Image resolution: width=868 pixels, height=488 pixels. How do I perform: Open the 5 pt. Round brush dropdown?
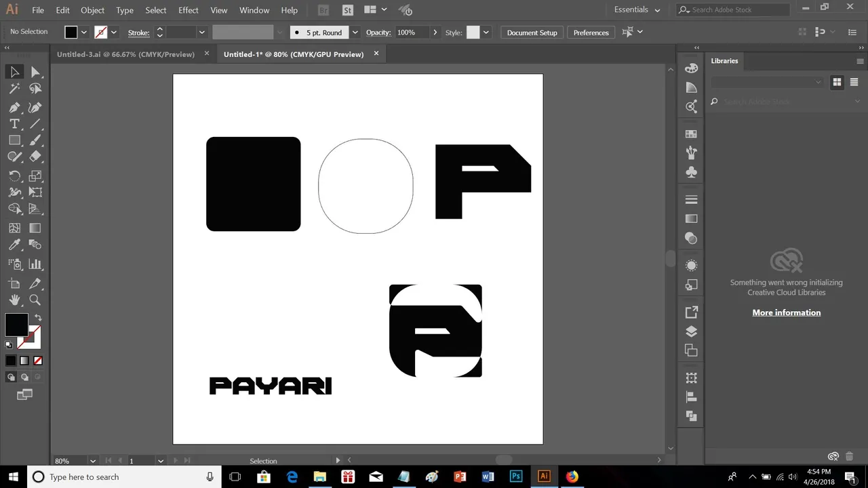[355, 33]
